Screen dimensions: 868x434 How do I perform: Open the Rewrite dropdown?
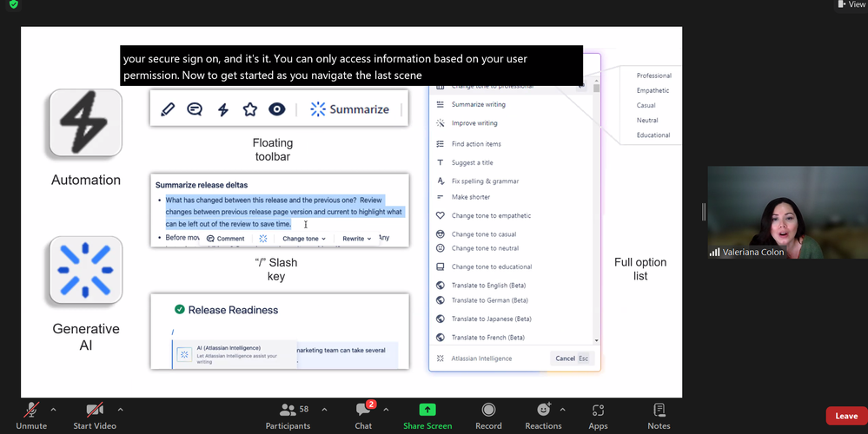point(356,239)
